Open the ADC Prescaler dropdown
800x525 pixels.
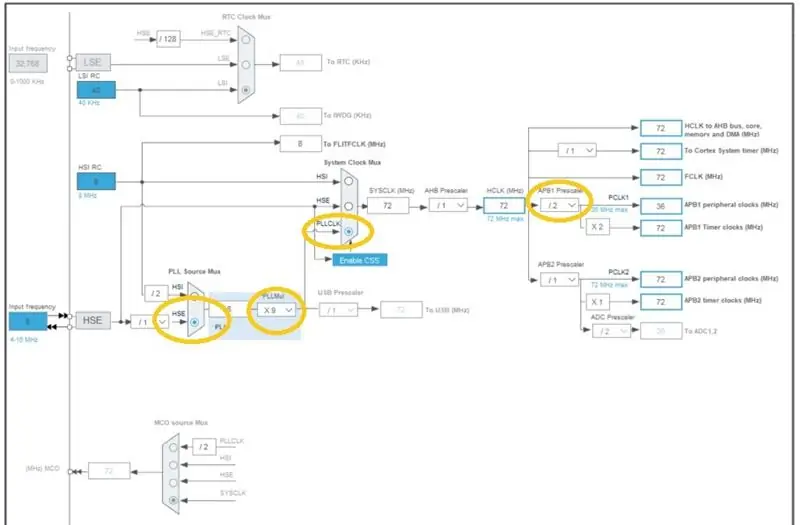[x=611, y=331]
